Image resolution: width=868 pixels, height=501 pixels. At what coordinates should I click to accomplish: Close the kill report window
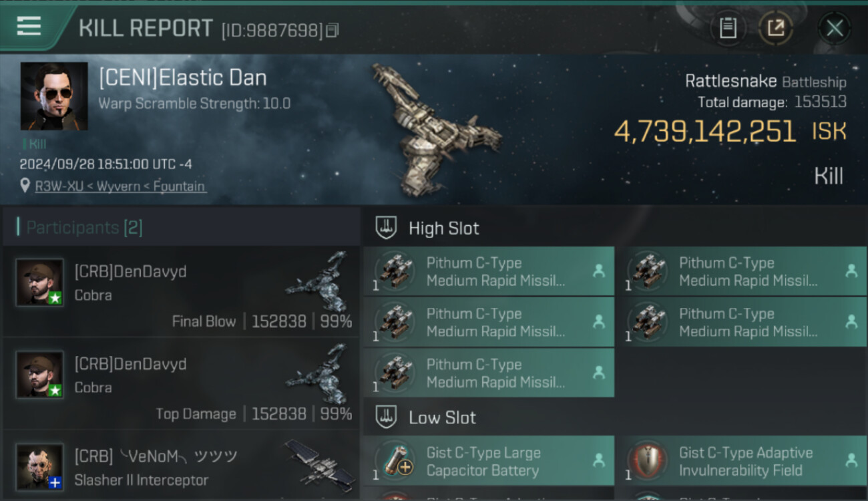point(834,28)
